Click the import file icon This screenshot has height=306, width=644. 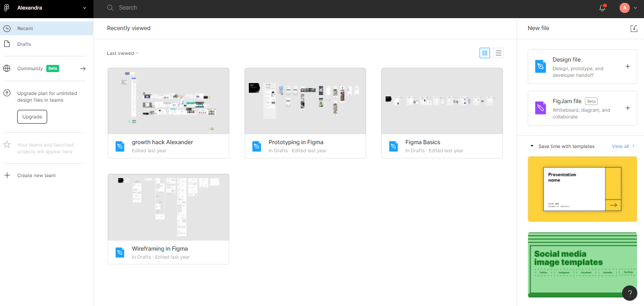click(634, 28)
